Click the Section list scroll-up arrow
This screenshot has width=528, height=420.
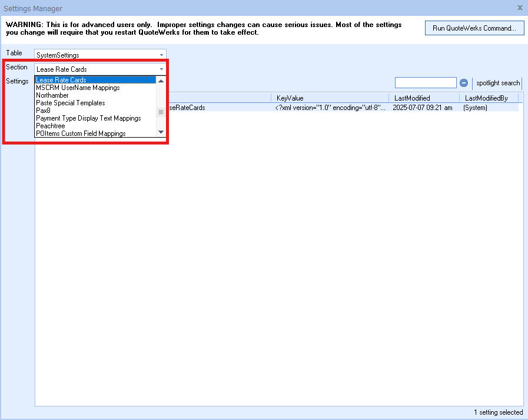click(161, 81)
